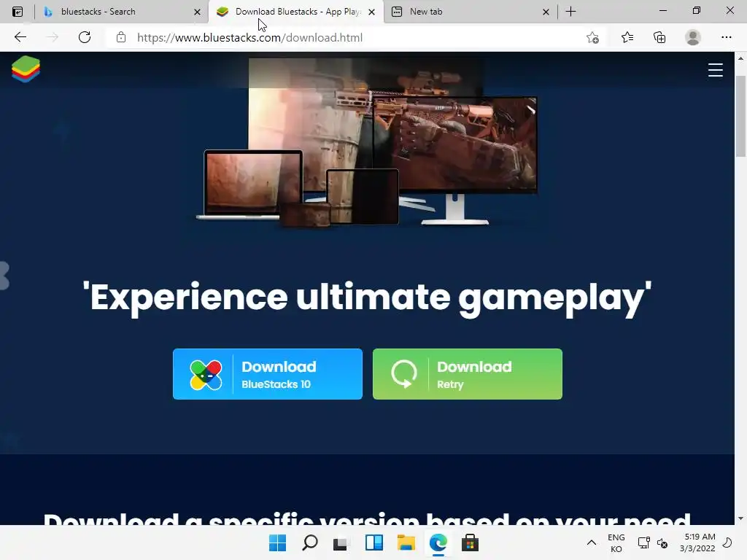Add this page to favorites
The height and width of the screenshot is (560, 747).
pos(592,37)
